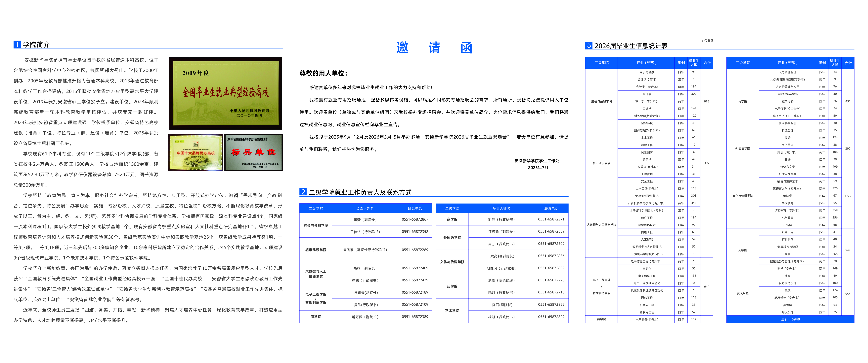Click contact 魏高莉(副院长)

502,256
